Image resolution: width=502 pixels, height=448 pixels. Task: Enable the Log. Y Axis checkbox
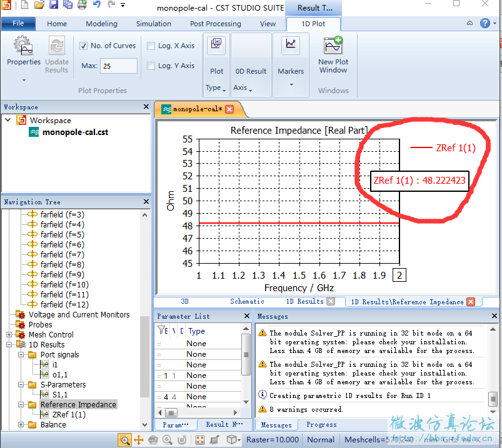click(151, 66)
